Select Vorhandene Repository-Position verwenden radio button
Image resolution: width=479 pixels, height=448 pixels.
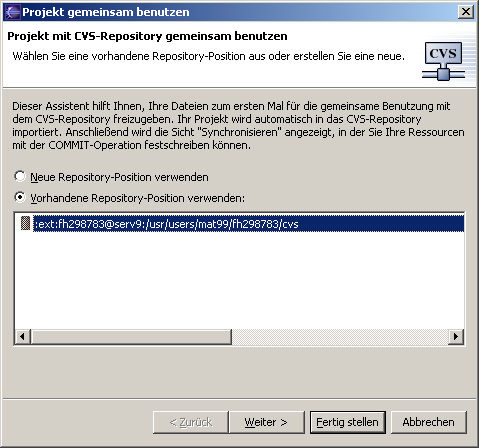20,197
